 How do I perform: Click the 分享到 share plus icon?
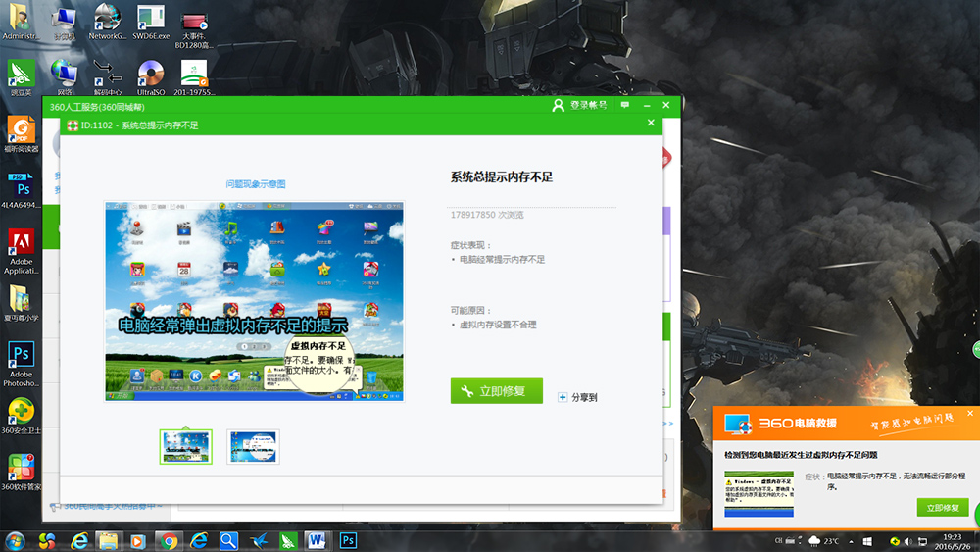[x=563, y=397]
